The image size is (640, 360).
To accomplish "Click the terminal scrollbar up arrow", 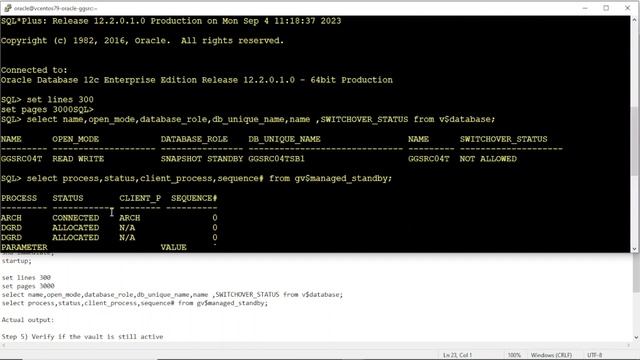I will (x=634, y=19).
